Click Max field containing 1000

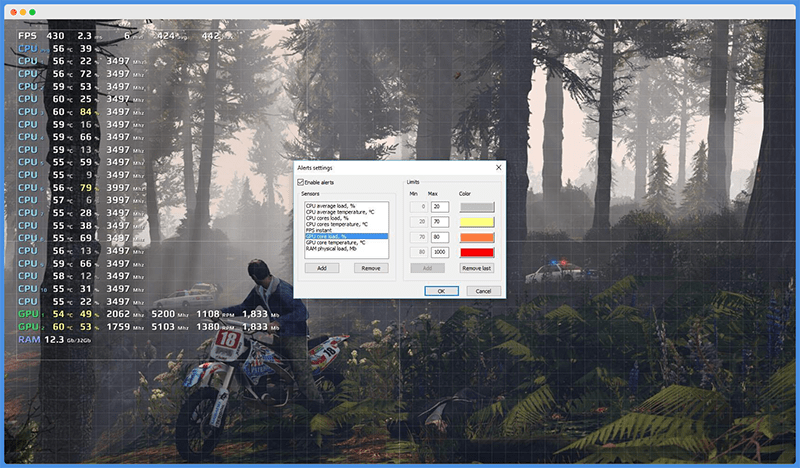440,252
